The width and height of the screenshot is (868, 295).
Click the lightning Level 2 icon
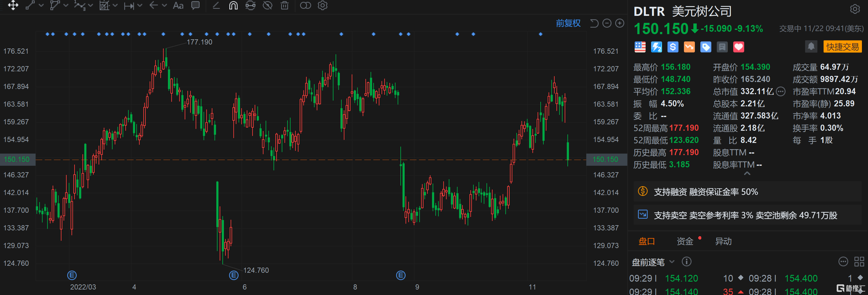point(656,47)
